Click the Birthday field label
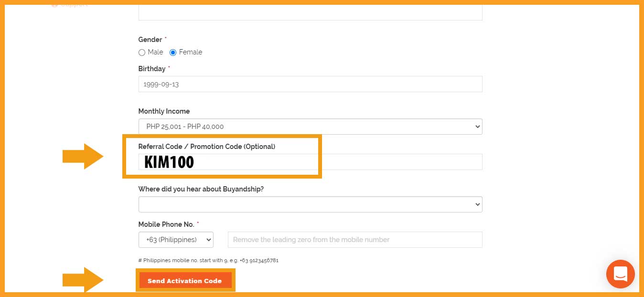The width and height of the screenshot is (644, 297). (152, 69)
